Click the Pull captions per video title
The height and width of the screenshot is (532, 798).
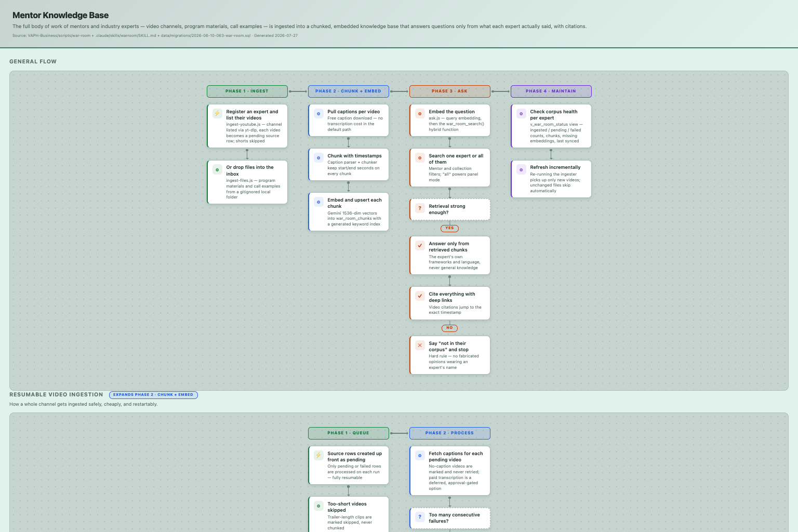pyautogui.click(x=354, y=112)
